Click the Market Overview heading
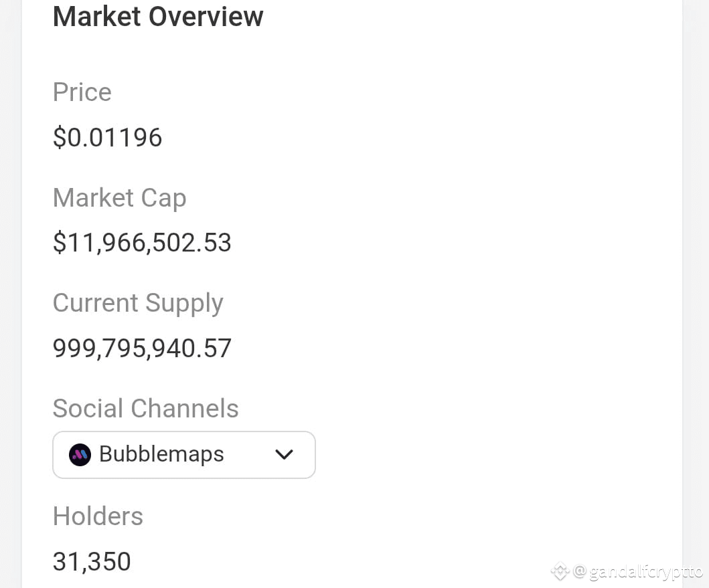709x588 pixels. pos(158,16)
